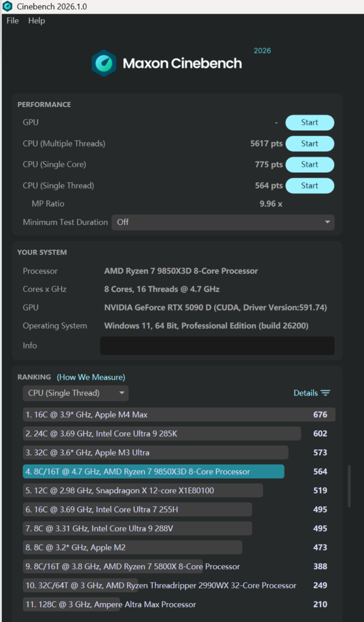Start the CPU Single Core test
The height and width of the screenshot is (622, 364).
(309, 164)
